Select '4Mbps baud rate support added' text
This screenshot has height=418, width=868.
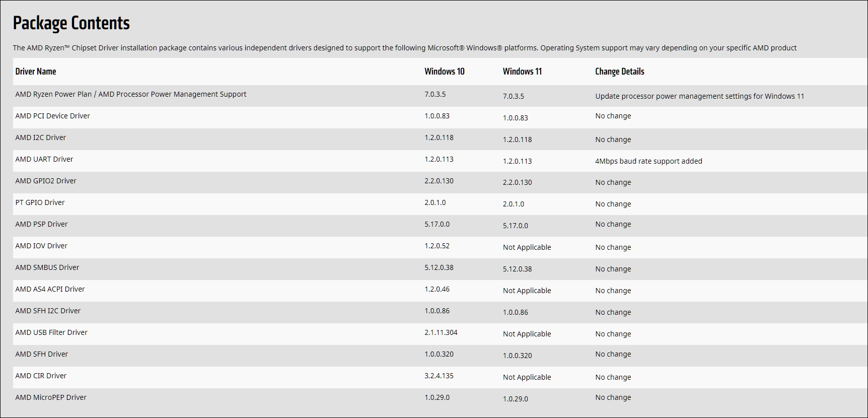pos(648,161)
